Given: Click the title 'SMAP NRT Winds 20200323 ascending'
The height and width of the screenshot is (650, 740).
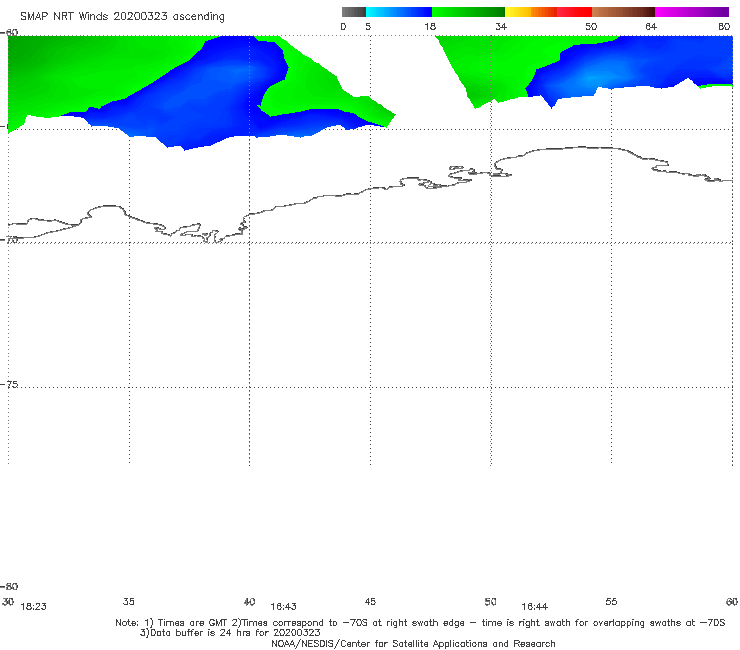Looking at the screenshot, I should [x=122, y=17].
